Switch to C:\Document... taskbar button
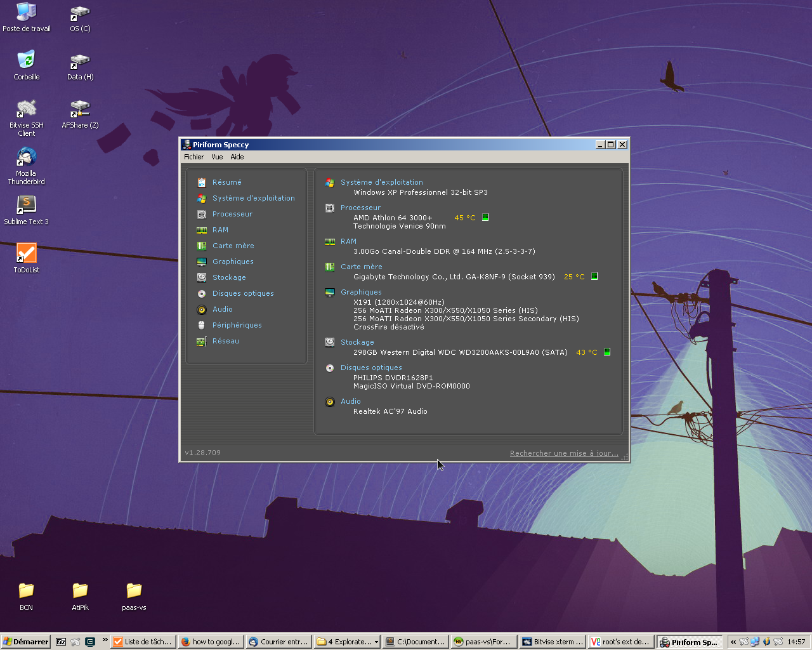This screenshot has width=812, height=650. [x=416, y=642]
